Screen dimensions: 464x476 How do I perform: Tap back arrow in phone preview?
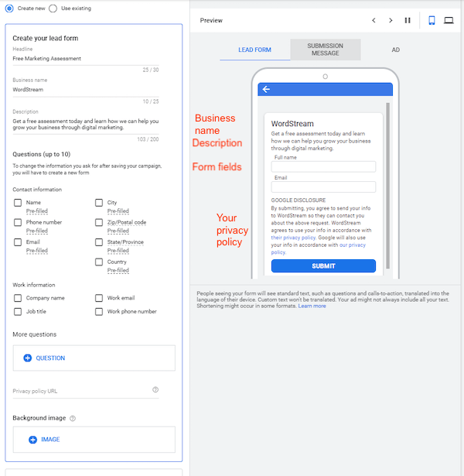[x=266, y=89]
